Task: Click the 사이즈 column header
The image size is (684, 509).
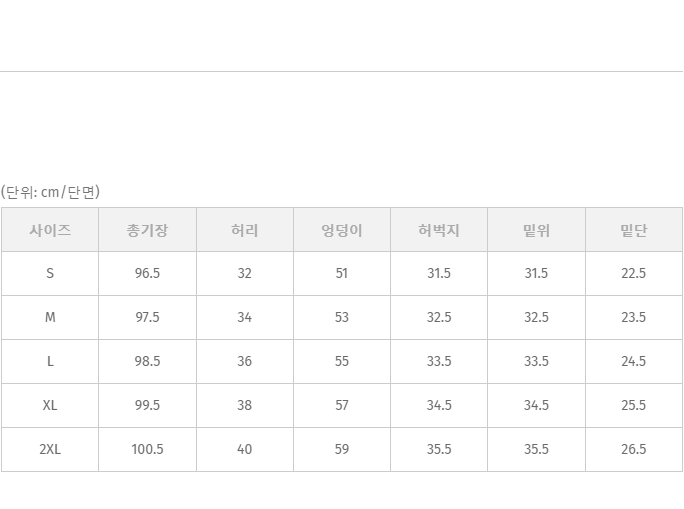Action: tap(50, 230)
